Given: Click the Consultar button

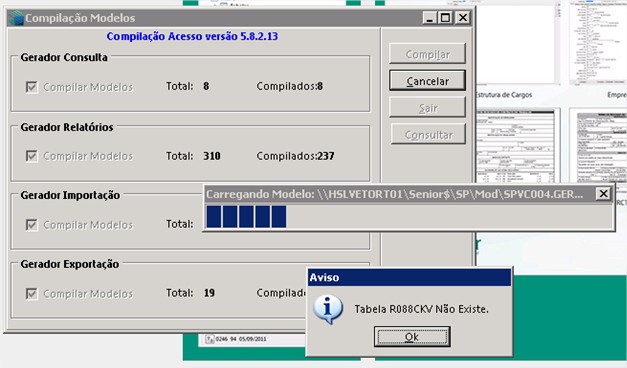Looking at the screenshot, I should [428, 135].
